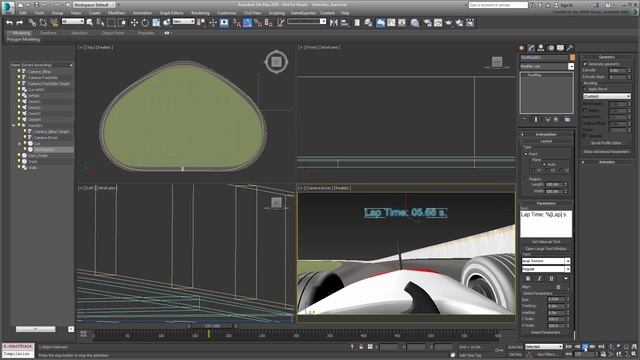Select the Select and Move tool

[134, 23]
